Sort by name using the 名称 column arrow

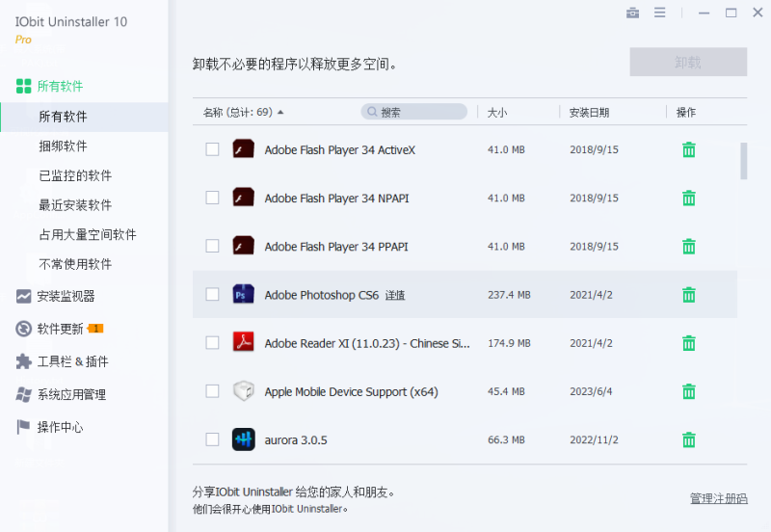tap(280, 112)
